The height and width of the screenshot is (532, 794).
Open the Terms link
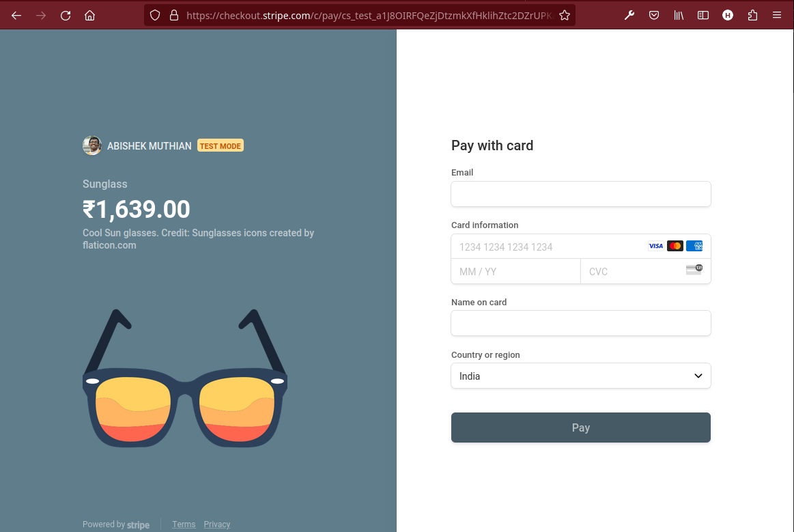click(x=184, y=524)
